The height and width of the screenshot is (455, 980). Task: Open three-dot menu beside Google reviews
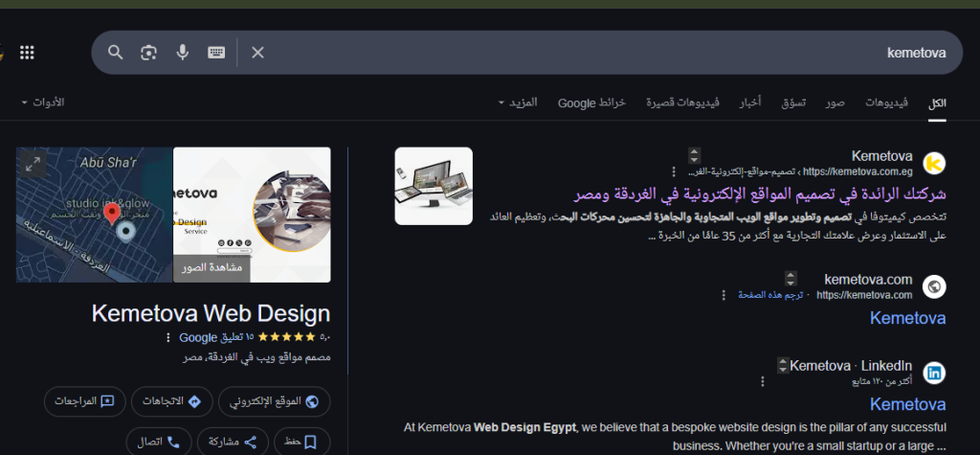(x=167, y=338)
